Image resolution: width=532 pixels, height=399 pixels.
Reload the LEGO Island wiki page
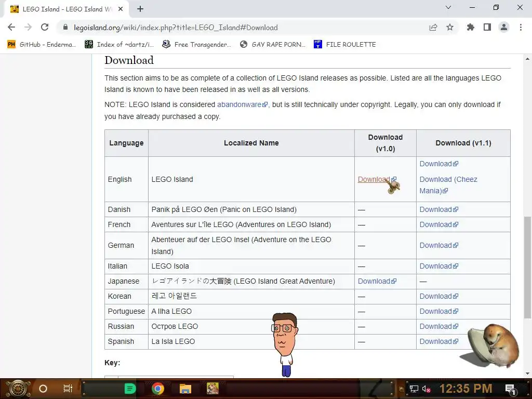click(x=45, y=27)
